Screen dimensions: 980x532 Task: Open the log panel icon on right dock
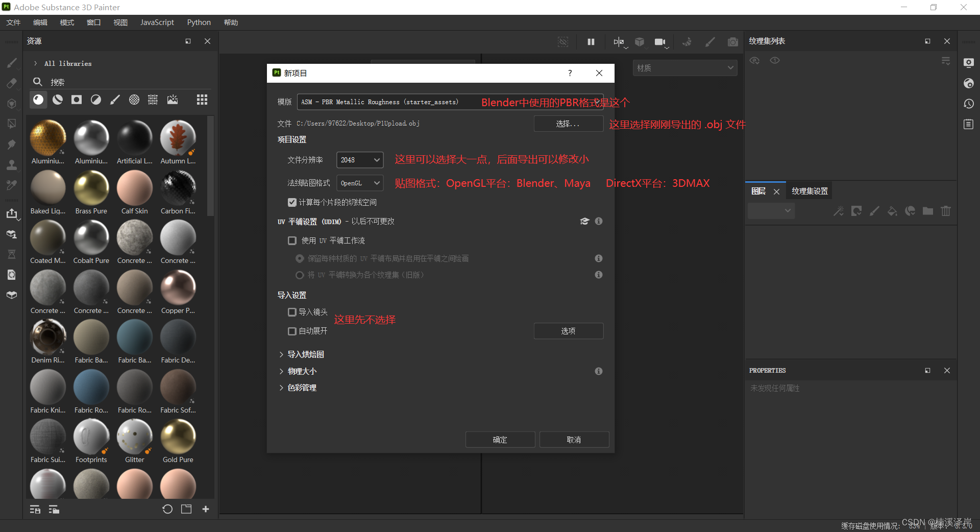coord(969,124)
